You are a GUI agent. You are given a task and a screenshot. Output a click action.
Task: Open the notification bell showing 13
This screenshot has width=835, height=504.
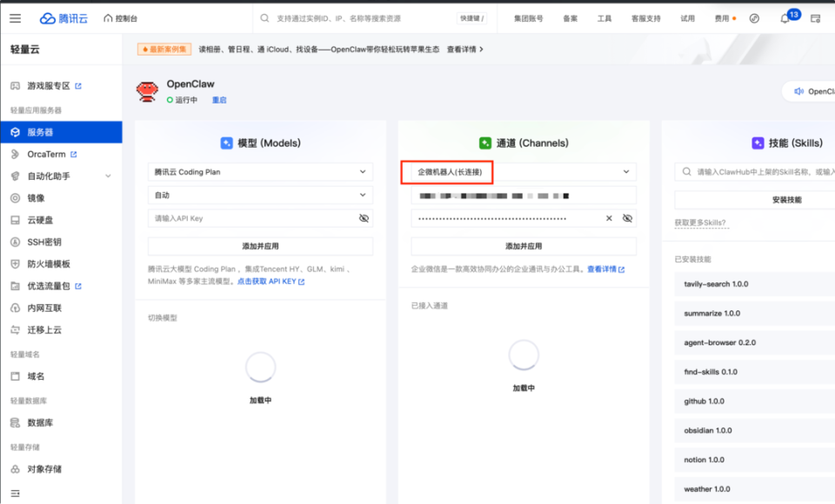click(x=784, y=17)
